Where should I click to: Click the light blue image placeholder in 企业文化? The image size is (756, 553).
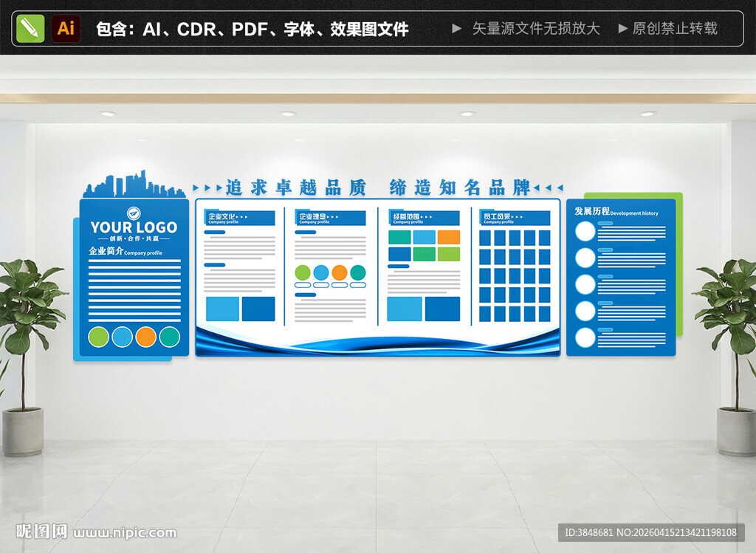[223, 309]
